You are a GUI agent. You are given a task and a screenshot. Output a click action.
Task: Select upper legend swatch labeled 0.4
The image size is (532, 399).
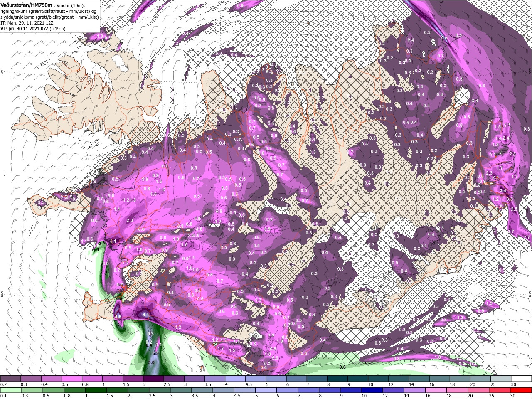[51, 379]
